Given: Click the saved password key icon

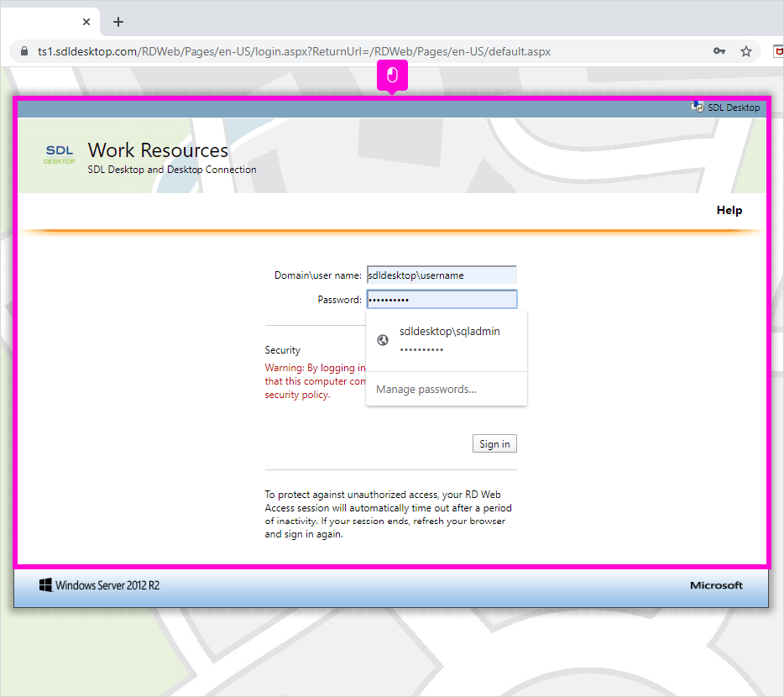Looking at the screenshot, I should pos(719,51).
